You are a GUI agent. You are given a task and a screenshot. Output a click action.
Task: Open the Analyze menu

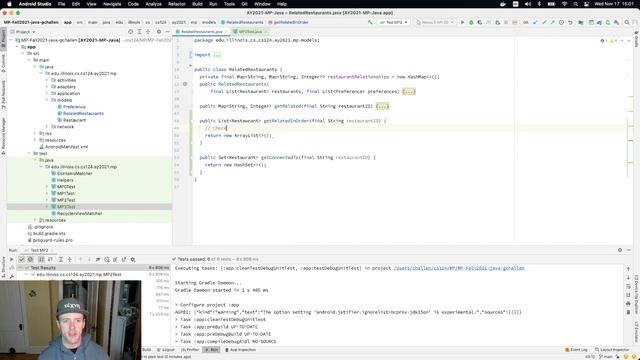[x=153, y=4]
